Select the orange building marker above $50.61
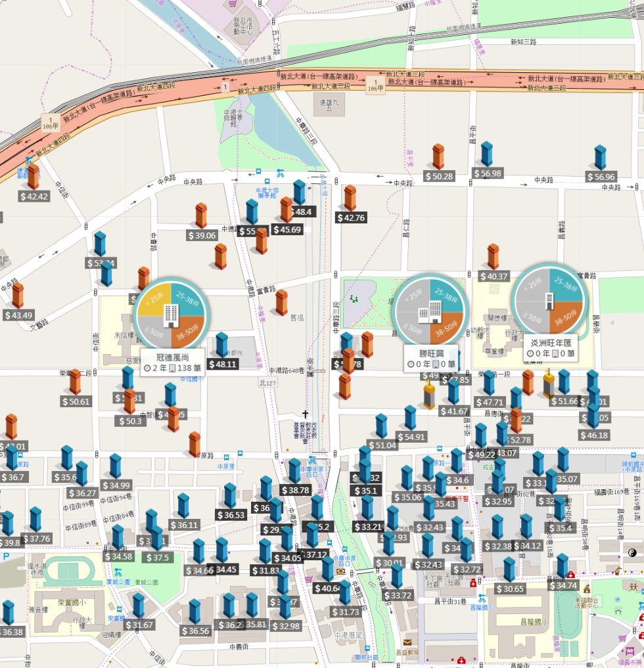 click(75, 382)
